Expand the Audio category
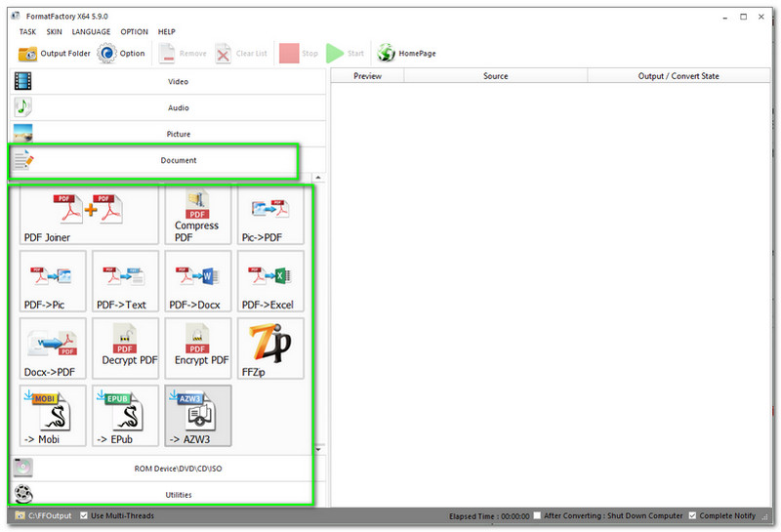Viewport: 781px width, 532px height. (168, 107)
